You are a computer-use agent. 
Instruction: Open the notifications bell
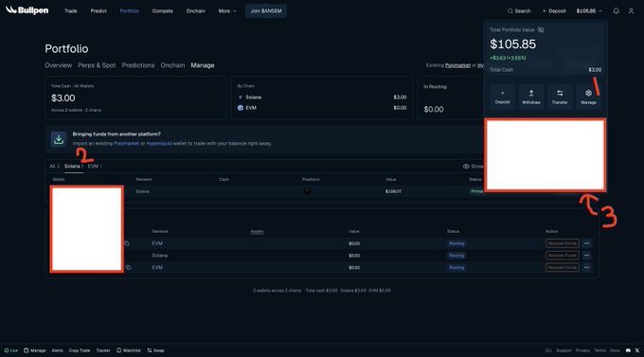pos(616,11)
